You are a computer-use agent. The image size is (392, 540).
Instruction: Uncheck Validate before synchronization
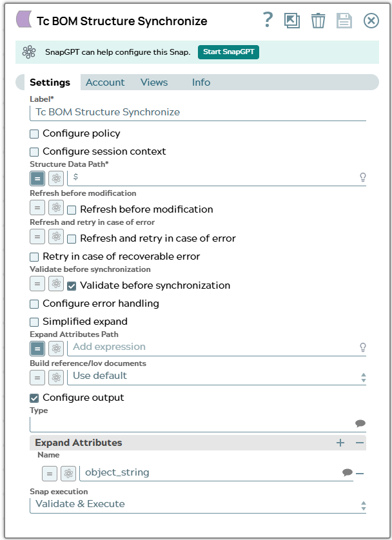(72, 286)
